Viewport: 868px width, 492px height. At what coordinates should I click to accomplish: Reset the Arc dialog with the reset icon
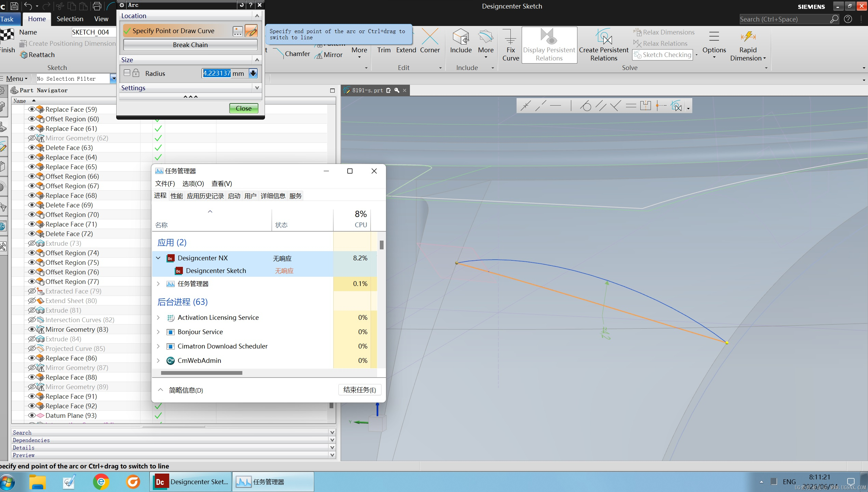tap(242, 5)
